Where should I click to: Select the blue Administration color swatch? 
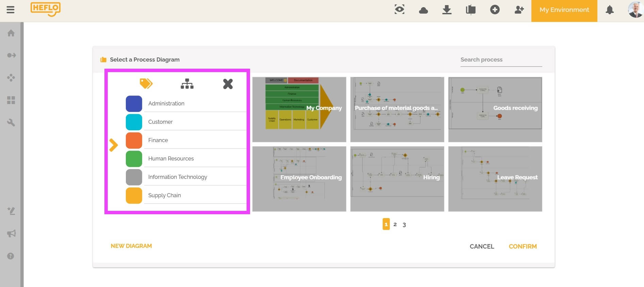click(x=134, y=104)
